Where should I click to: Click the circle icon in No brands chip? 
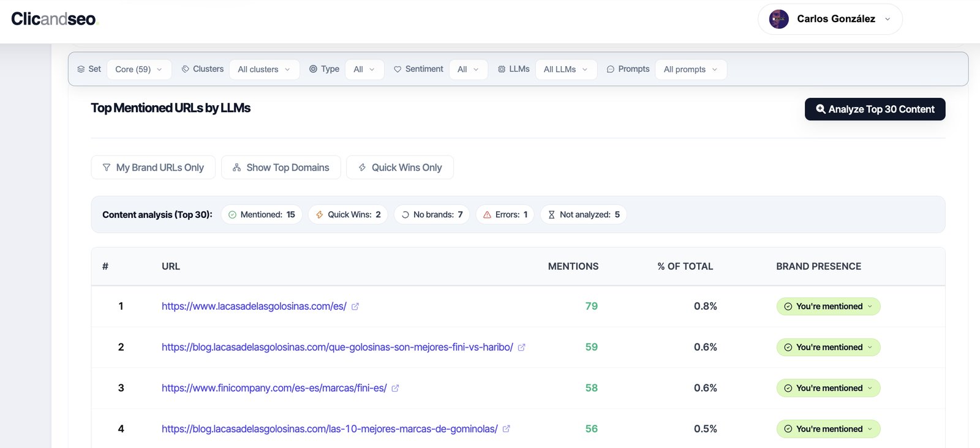[x=405, y=215]
